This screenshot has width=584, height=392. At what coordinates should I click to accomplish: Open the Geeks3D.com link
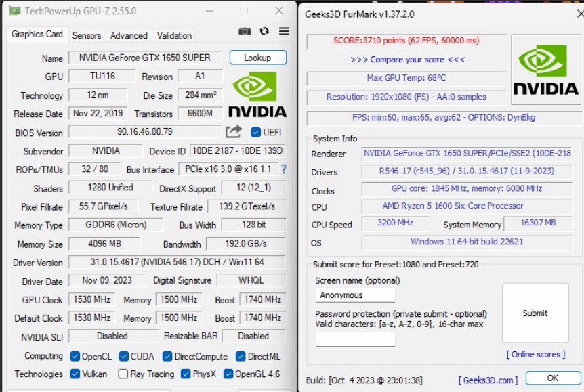[488, 380]
